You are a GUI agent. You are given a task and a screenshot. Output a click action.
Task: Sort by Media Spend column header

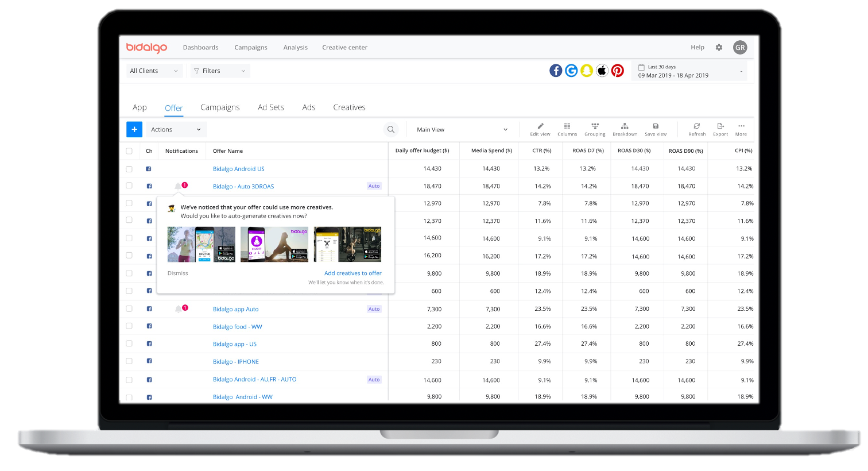pos(491,150)
